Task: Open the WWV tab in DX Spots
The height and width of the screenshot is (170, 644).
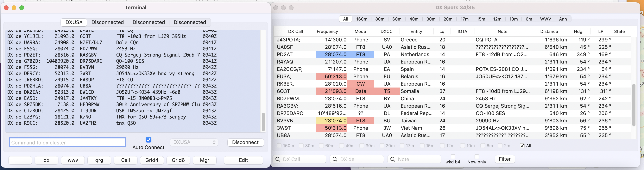Action: point(546,19)
